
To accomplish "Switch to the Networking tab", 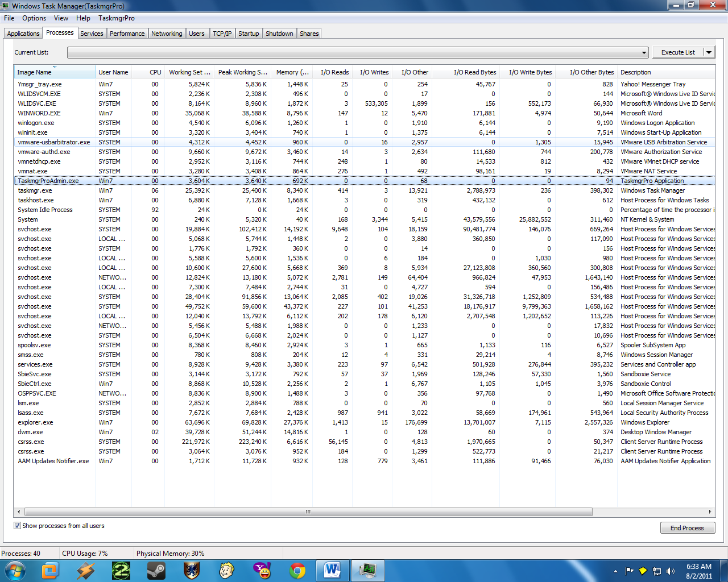I will click(167, 34).
